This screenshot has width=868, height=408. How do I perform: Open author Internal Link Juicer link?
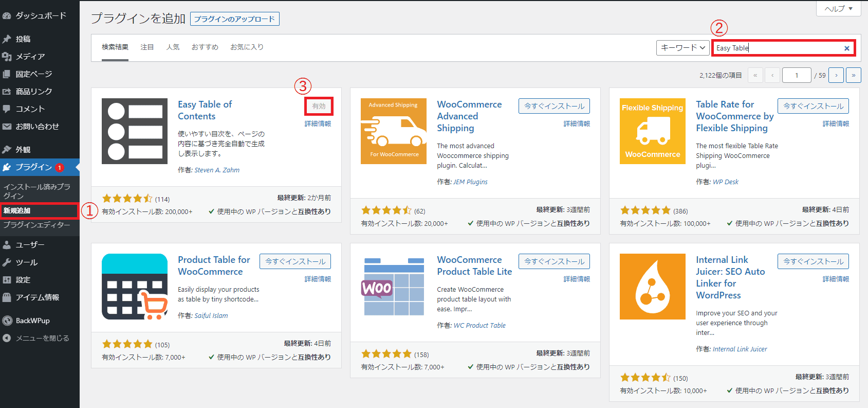click(x=740, y=349)
